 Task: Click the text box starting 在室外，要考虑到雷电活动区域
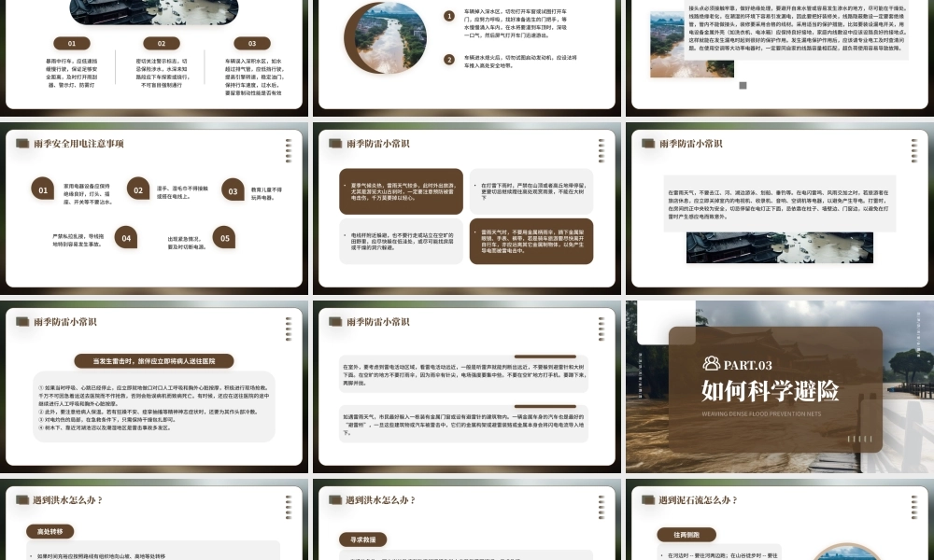point(463,375)
